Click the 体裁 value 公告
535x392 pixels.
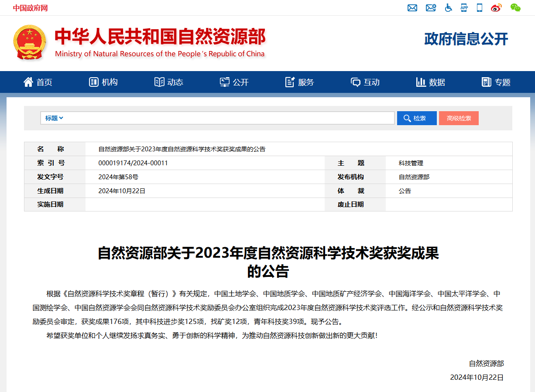coord(405,191)
